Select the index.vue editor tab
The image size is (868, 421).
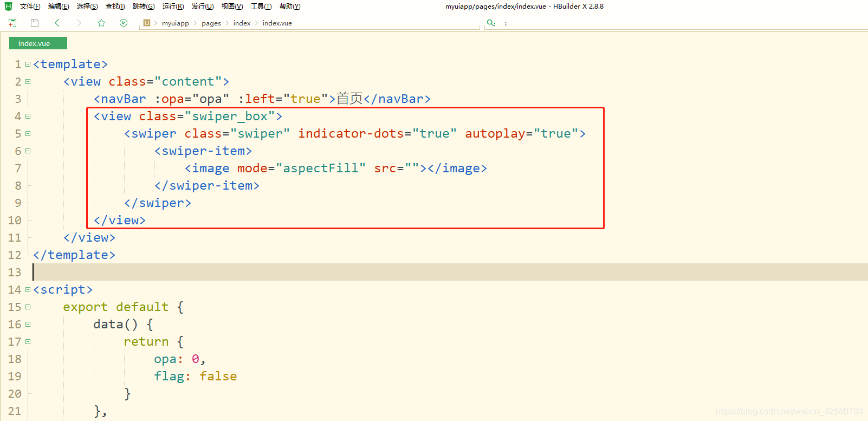point(38,43)
